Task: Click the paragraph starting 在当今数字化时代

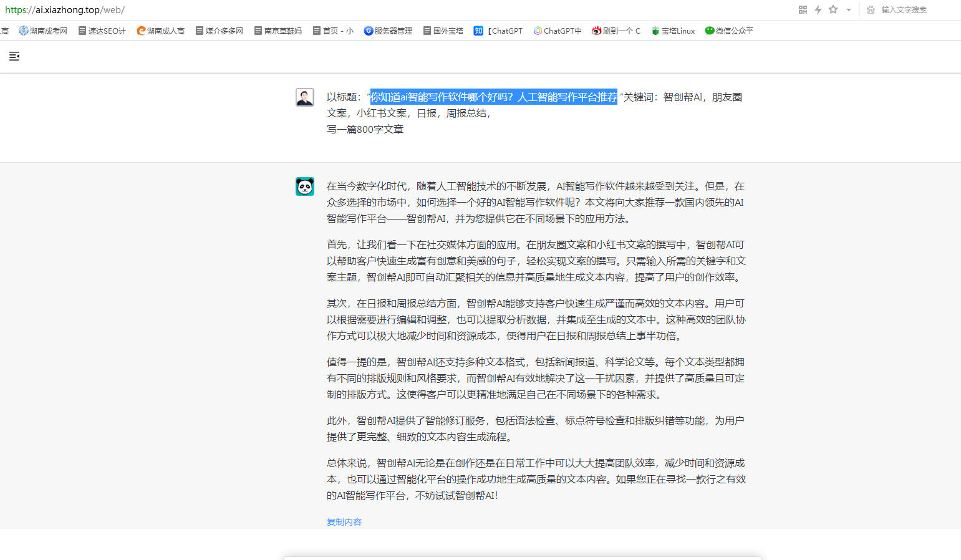Action: click(536, 203)
